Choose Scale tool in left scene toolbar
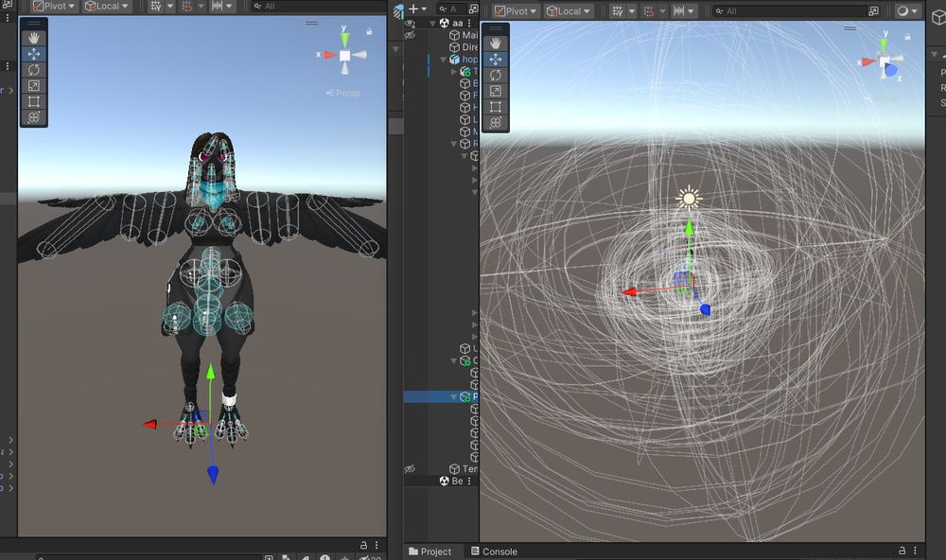The image size is (946, 560). 33,86
